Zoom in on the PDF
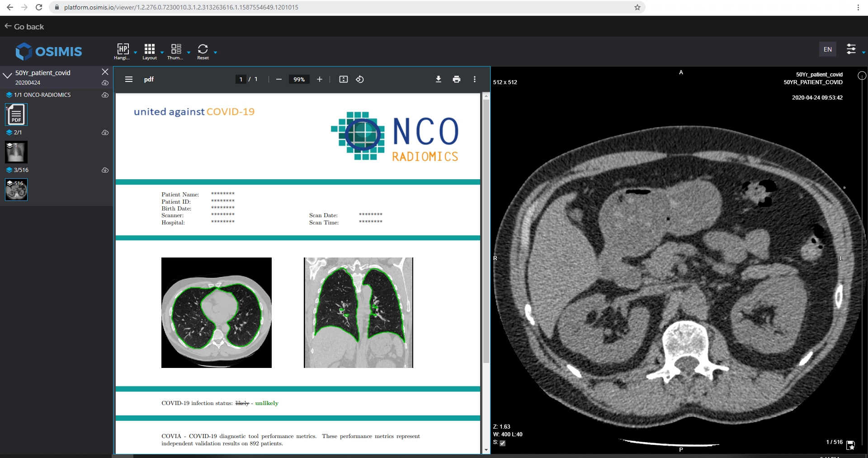The image size is (868, 458). click(x=320, y=79)
